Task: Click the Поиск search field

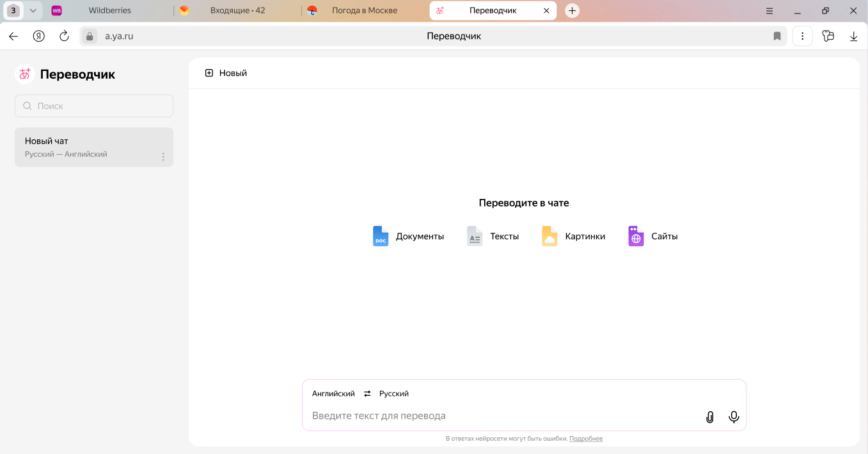Action: [x=94, y=106]
